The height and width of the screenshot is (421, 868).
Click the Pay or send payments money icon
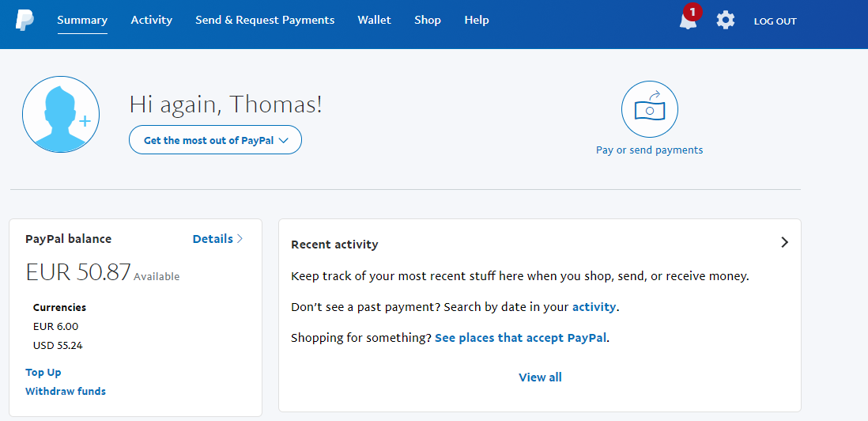(x=649, y=109)
